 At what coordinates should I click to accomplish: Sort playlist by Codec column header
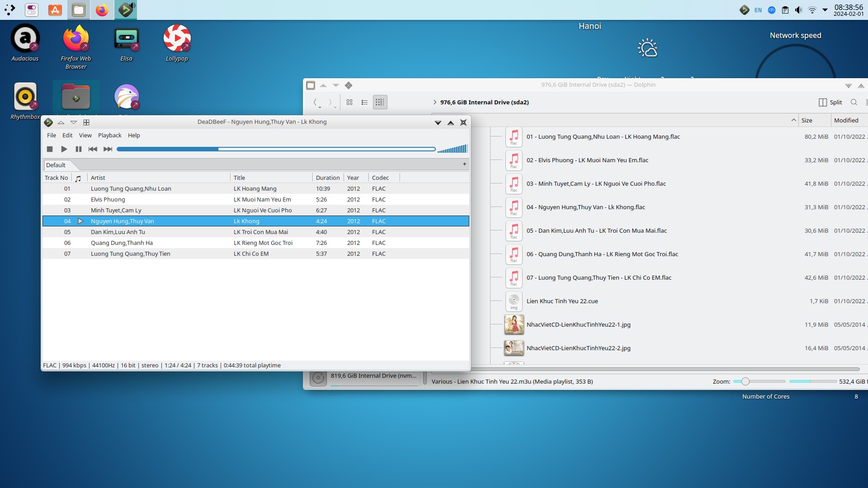click(384, 178)
